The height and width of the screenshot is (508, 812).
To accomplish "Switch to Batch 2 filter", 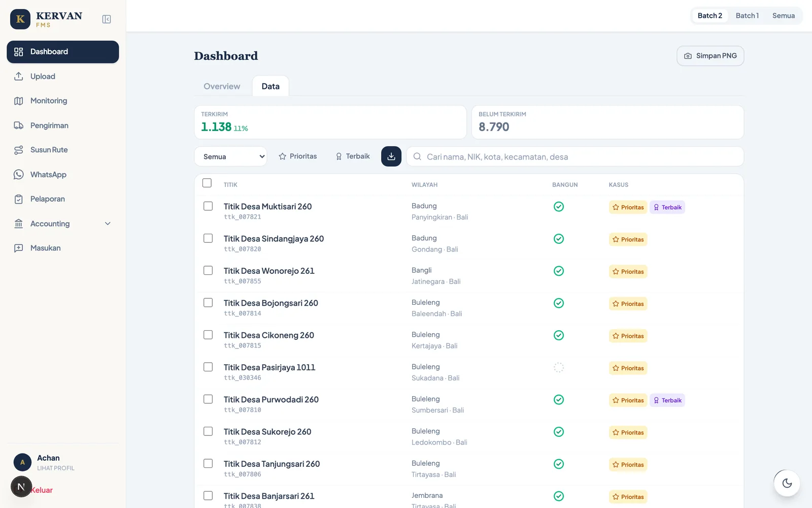I will (x=709, y=16).
